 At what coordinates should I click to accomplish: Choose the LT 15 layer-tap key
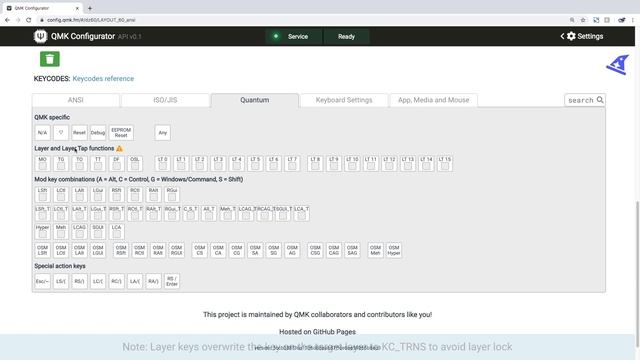(445, 164)
